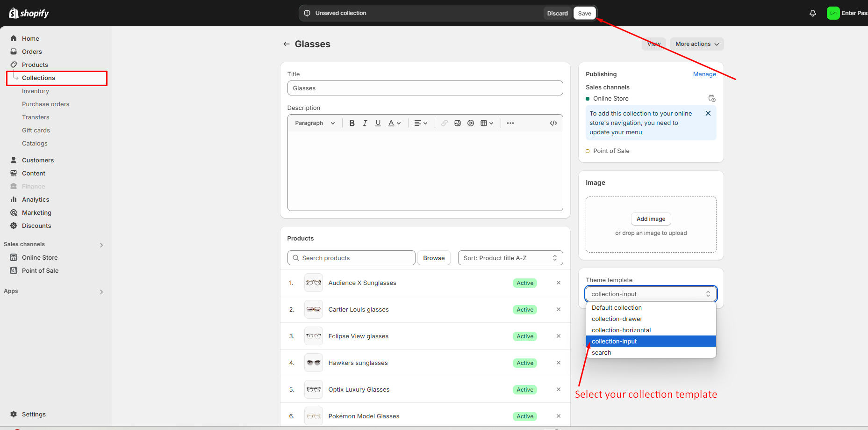
Task: Click Search products field
Action: point(351,258)
